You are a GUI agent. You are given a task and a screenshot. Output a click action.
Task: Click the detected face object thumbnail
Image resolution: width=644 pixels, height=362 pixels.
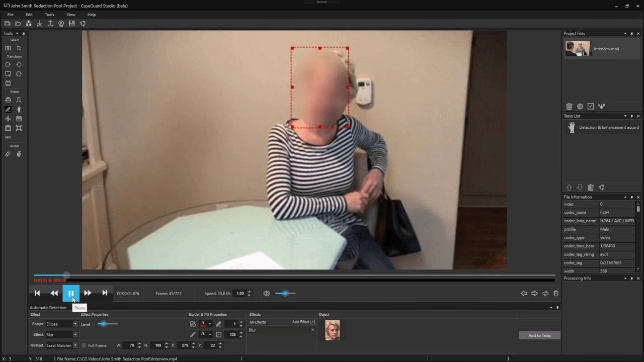click(x=333, y=330)
